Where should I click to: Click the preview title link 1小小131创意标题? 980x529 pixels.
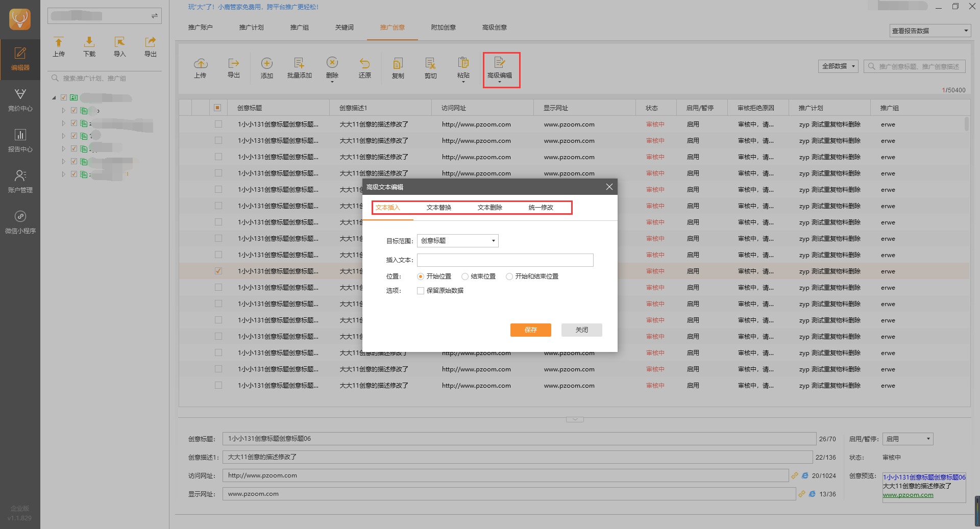click(924, 477)
